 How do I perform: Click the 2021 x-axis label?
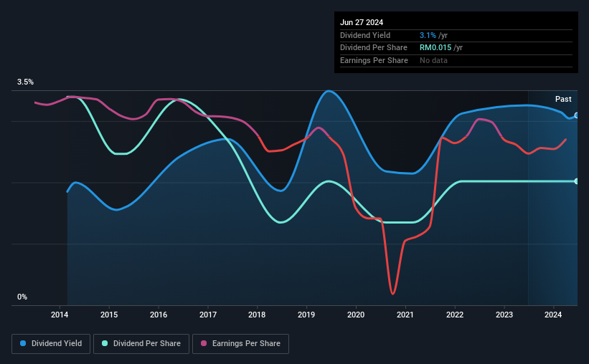coord(405,315)
